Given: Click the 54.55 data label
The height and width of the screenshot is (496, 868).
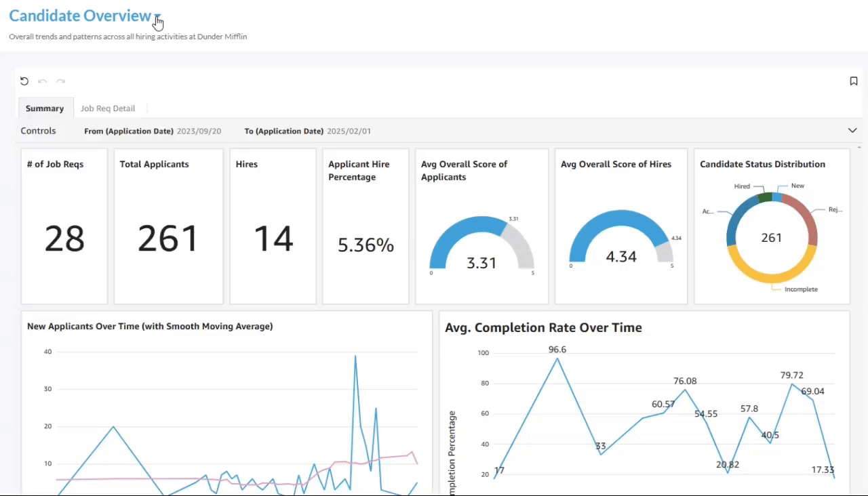Looking at the screenshot, I should tap(706, 414).
